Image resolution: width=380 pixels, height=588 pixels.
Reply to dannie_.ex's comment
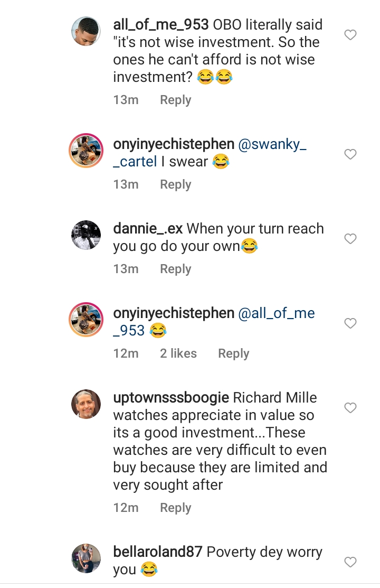point(175,269)
